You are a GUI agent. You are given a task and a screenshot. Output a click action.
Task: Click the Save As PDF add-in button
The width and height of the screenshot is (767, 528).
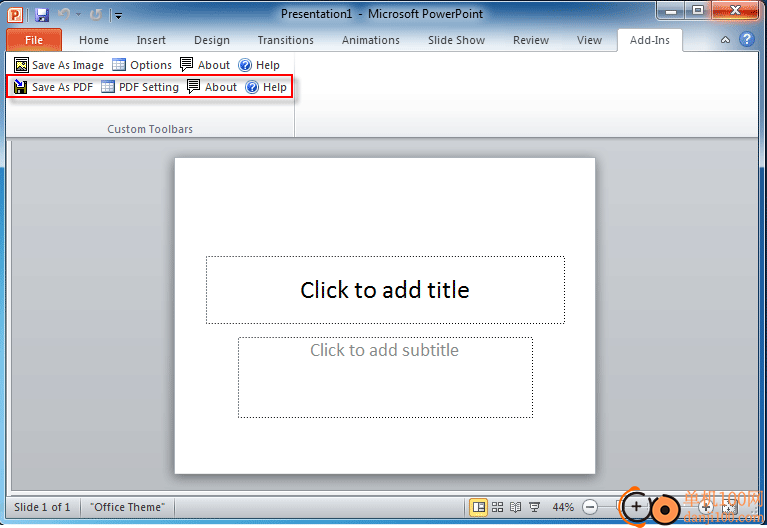[53, 87]
